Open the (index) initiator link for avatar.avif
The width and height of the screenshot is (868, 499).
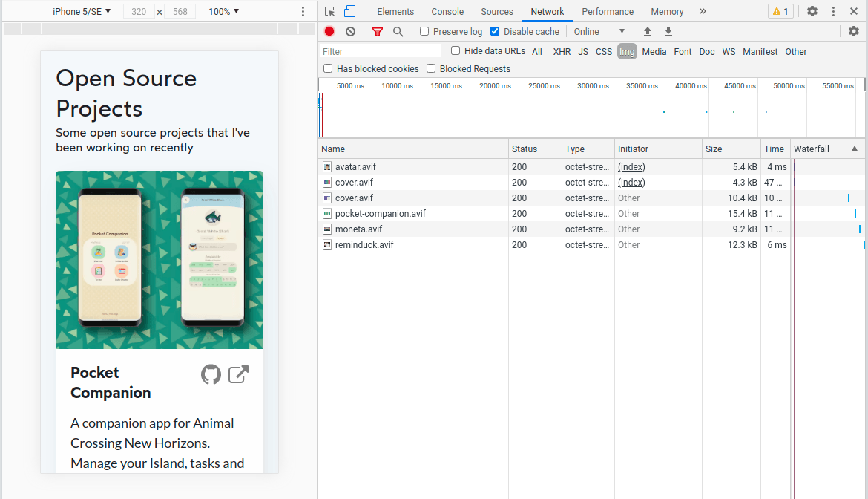point(631,166)
